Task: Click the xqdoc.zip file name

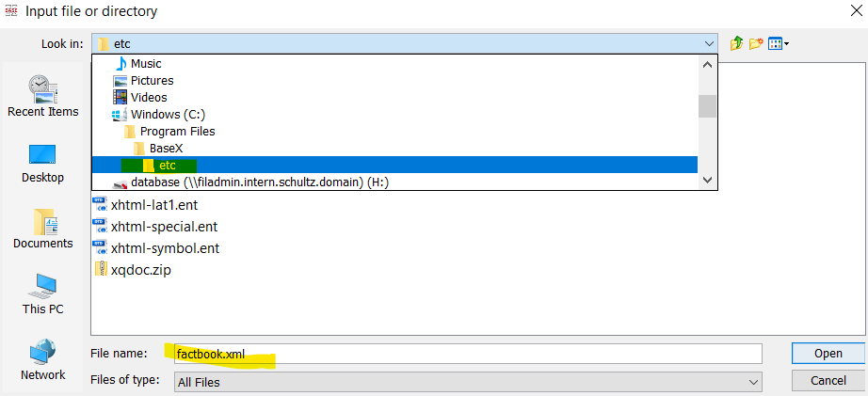Action: click(141, 271)
